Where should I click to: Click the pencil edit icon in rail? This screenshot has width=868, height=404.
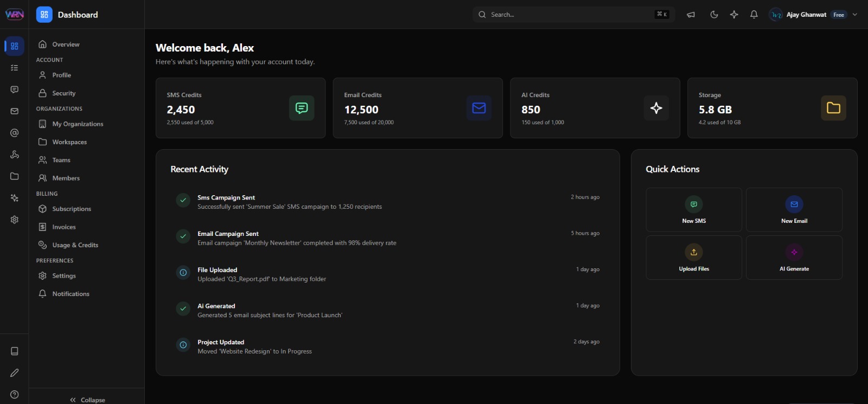(x=15, y=373)
